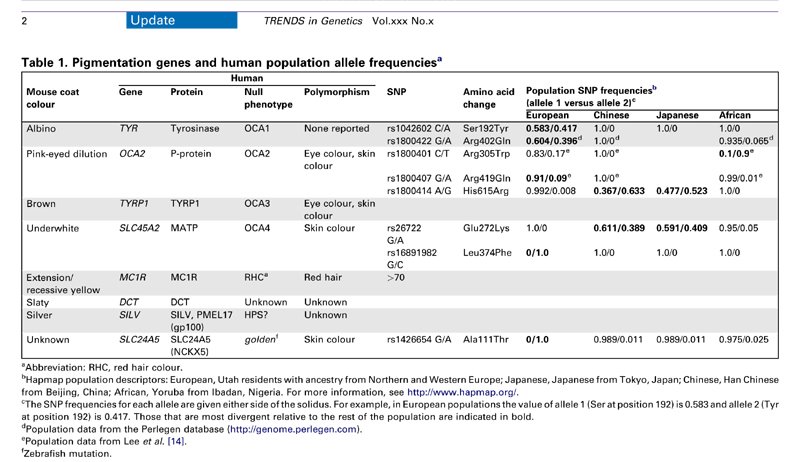Click the OCA2 gene name in italics

point(132,155)
